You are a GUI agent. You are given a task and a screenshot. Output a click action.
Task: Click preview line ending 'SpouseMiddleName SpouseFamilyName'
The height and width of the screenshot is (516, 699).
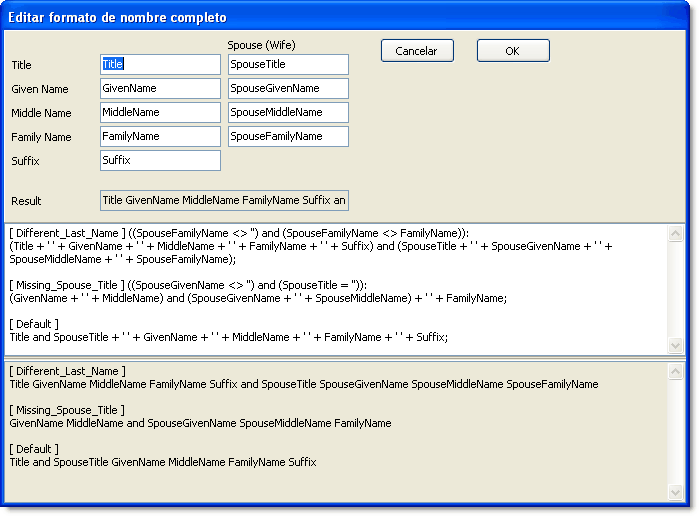304,384
